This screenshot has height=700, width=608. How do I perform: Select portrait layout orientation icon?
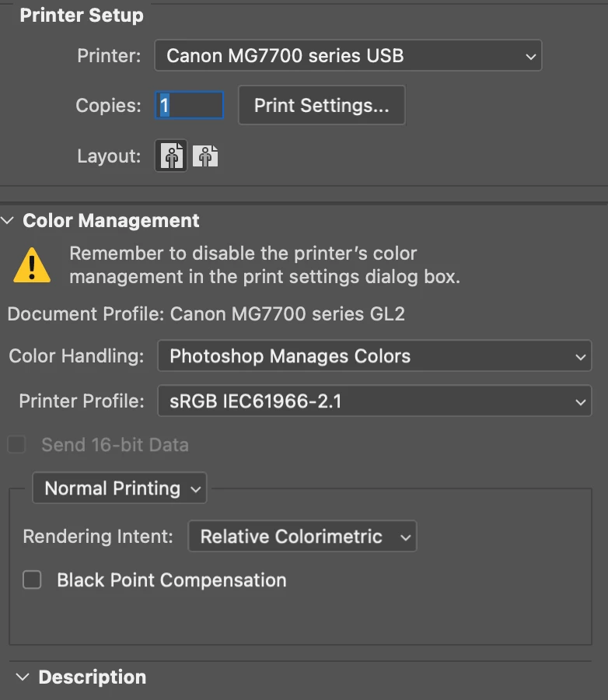171,156
